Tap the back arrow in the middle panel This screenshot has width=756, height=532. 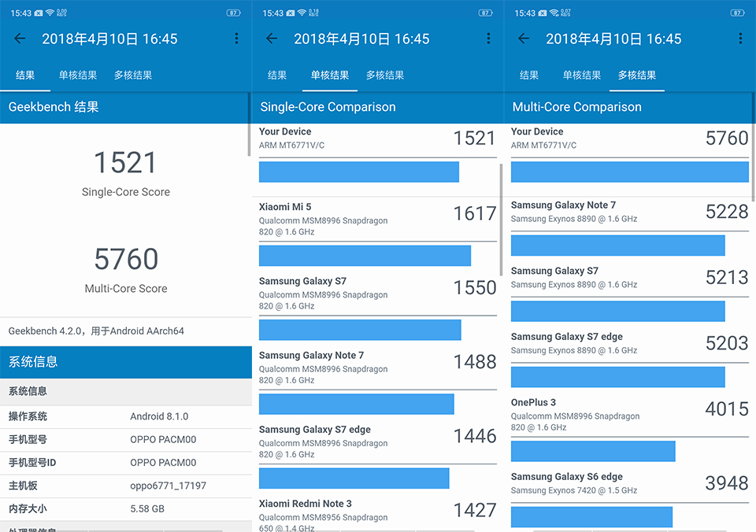[x=271, y=38]
